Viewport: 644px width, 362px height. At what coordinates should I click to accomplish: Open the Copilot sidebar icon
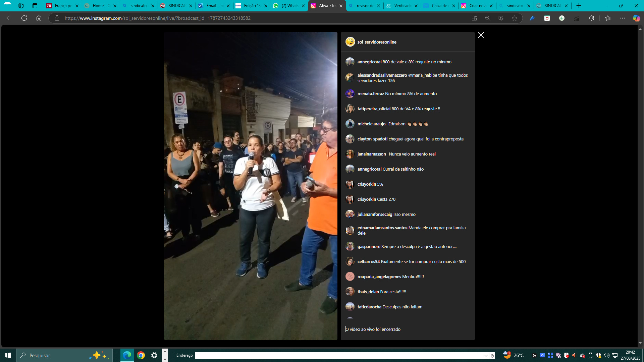[636, 18]
